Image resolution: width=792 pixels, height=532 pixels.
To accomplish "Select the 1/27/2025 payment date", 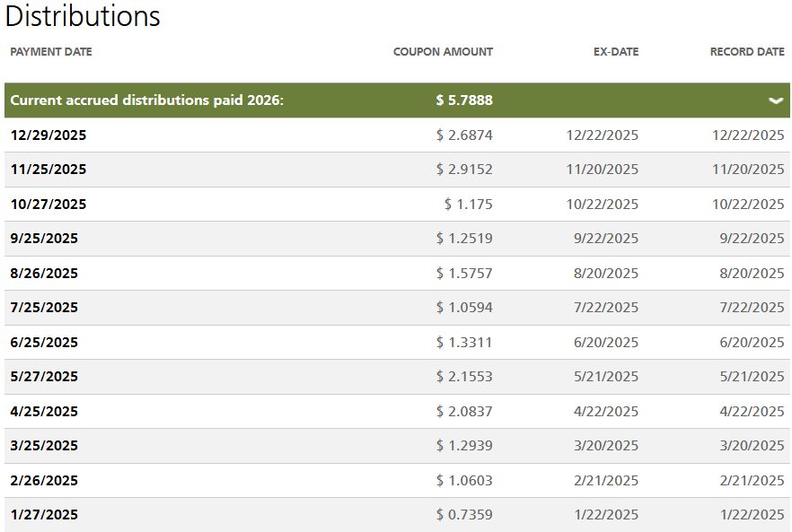I will 44,515.
